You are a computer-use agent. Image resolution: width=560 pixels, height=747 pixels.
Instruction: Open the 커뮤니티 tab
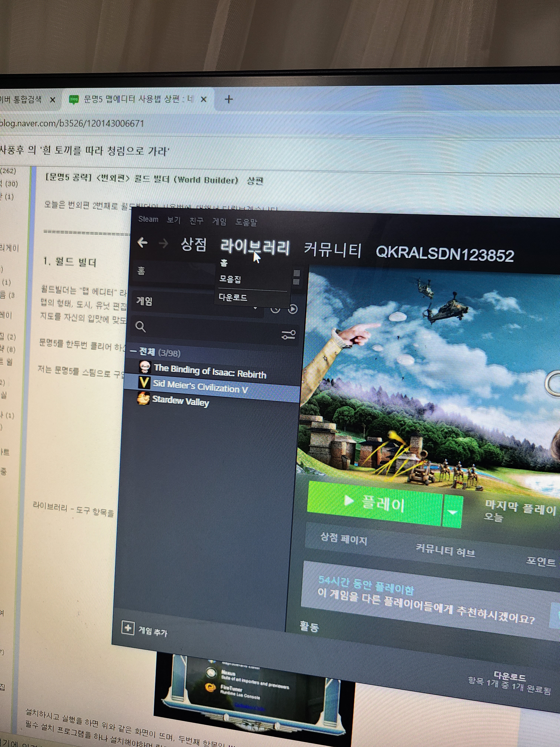coord(332,250)
